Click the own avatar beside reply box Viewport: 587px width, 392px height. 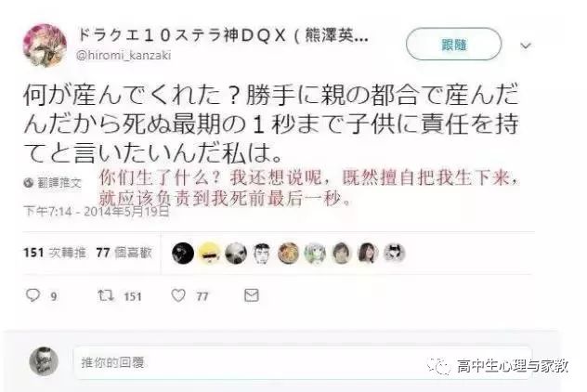[x=44, y=361]
